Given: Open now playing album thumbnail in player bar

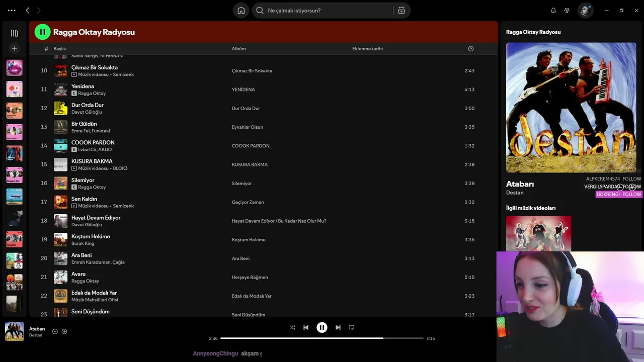Looking at the screenshot, I should point(14,332).
